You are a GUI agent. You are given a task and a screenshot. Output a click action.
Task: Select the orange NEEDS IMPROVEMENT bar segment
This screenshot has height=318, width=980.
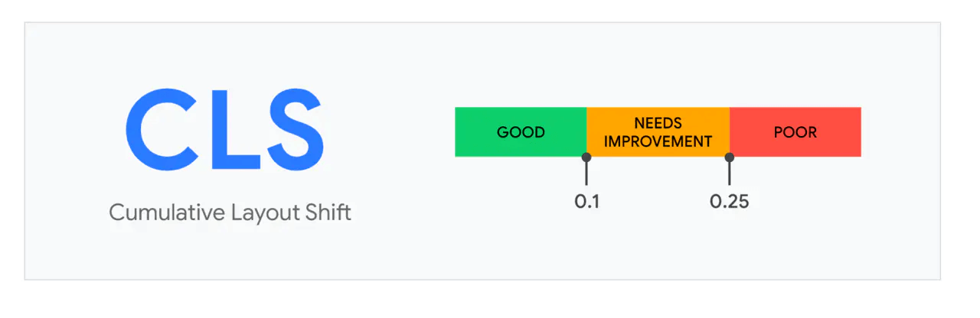(x=658, y=149)
